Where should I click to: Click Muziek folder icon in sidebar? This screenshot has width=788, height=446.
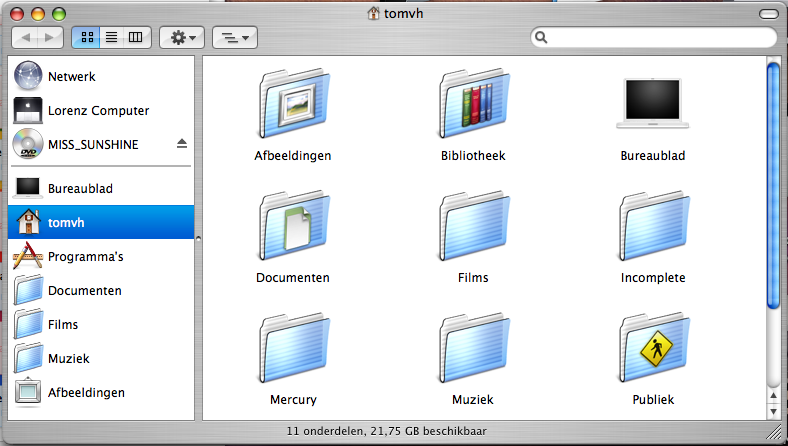point(28,358)
